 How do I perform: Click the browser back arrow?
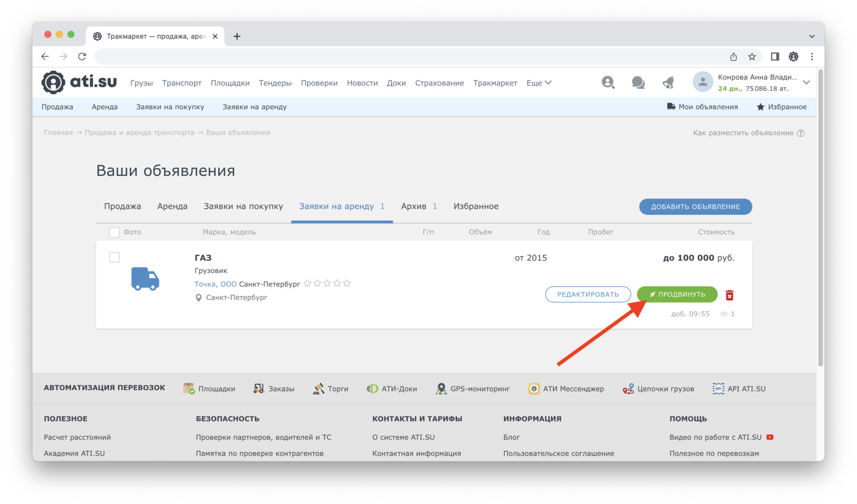click(x=45, y=57)
